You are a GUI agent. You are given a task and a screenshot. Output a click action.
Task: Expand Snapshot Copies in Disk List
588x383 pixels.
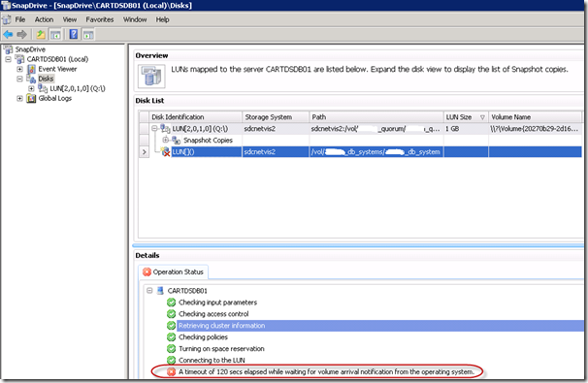click(165, 140)
